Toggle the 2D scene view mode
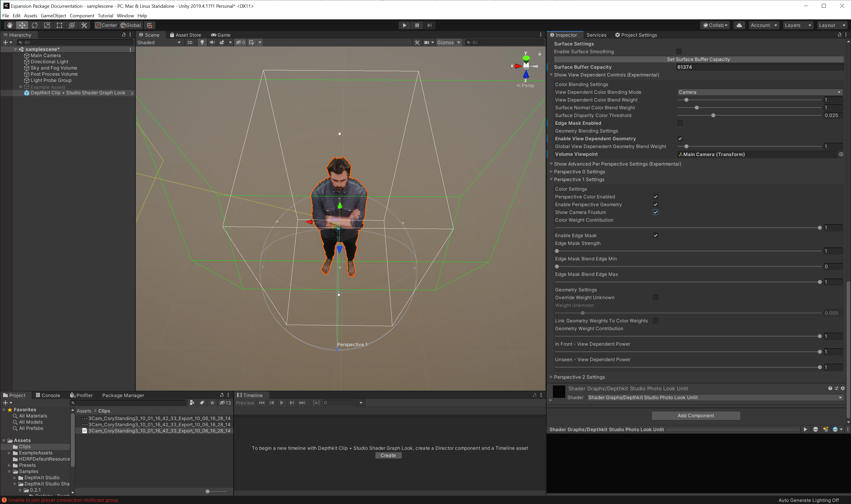Image resolution: width=851 pixels, height=504 pixels. 190,42
